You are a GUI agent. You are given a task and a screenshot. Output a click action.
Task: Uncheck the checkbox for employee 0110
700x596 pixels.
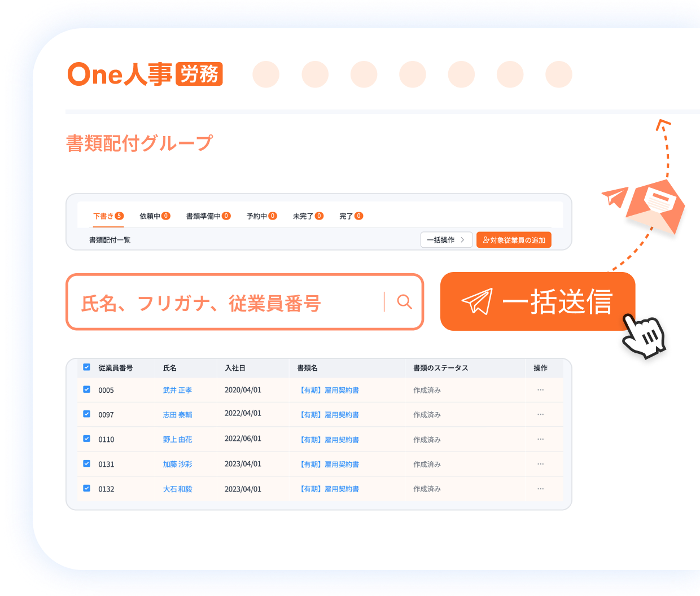click(87, 439)
